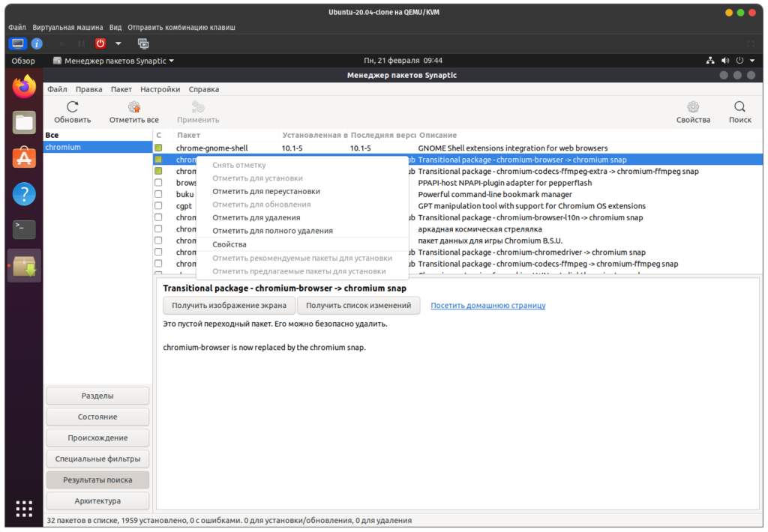Toggle status checkbox for buku package
The image size is (768, 532).
(158, 195)
